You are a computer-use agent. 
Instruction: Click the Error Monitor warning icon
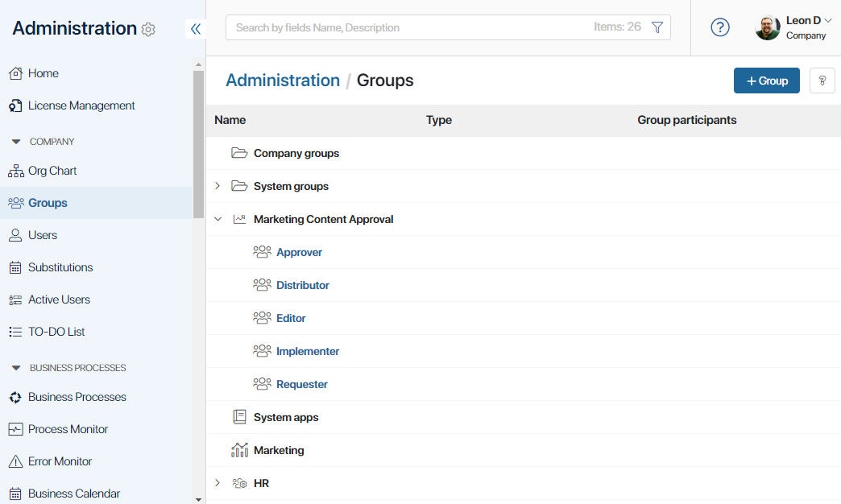pos(15,461)
